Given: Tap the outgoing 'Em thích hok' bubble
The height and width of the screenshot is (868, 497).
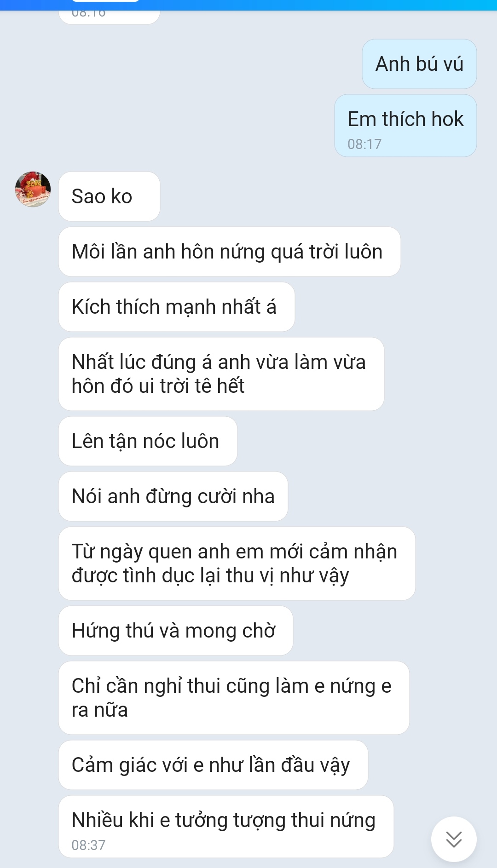Looking at the screenshot, I should [x=405, y=126].
